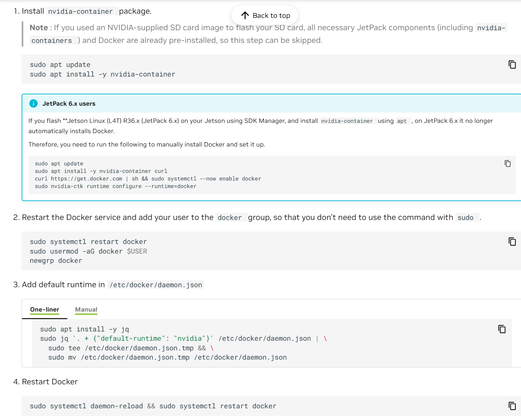This screenshot has width=521, height=420.
Task: Click the 'sudo apt install -y nvidia-container' line in first block
Action: (102, 74)
